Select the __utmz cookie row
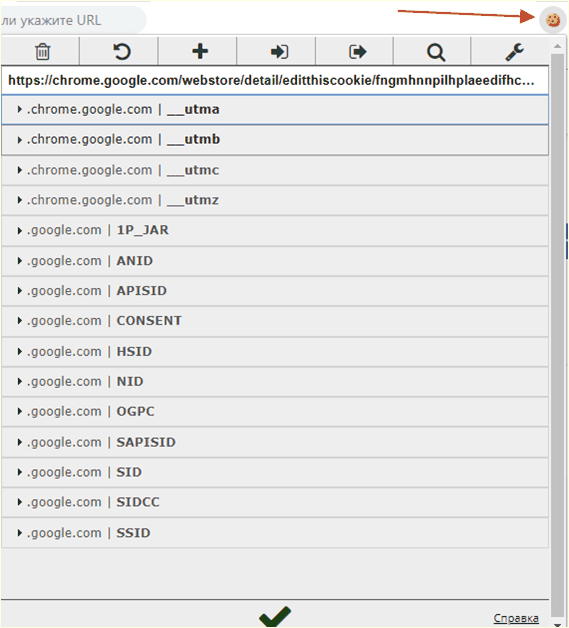Image resolution: width=569 pixels, height=628 pixels. 275,200
